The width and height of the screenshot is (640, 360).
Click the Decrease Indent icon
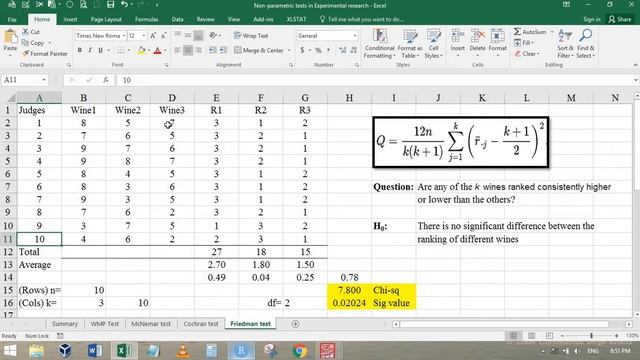213,50
